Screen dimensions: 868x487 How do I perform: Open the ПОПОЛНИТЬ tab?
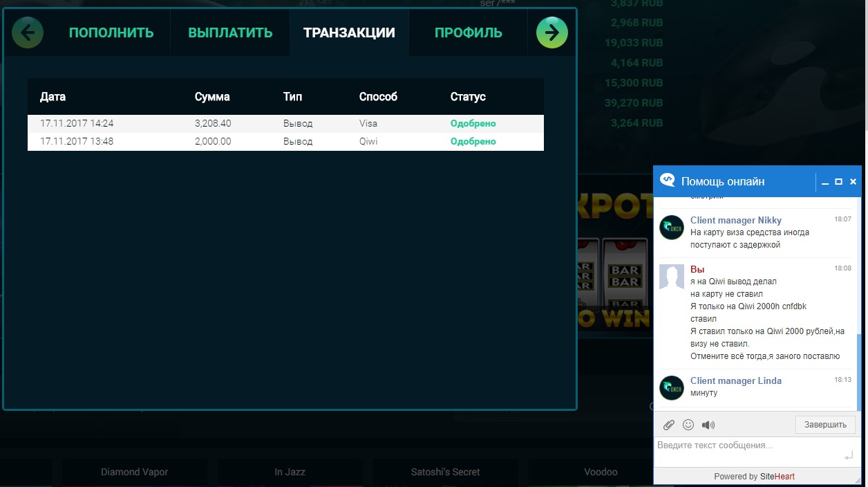pos(111,33)
